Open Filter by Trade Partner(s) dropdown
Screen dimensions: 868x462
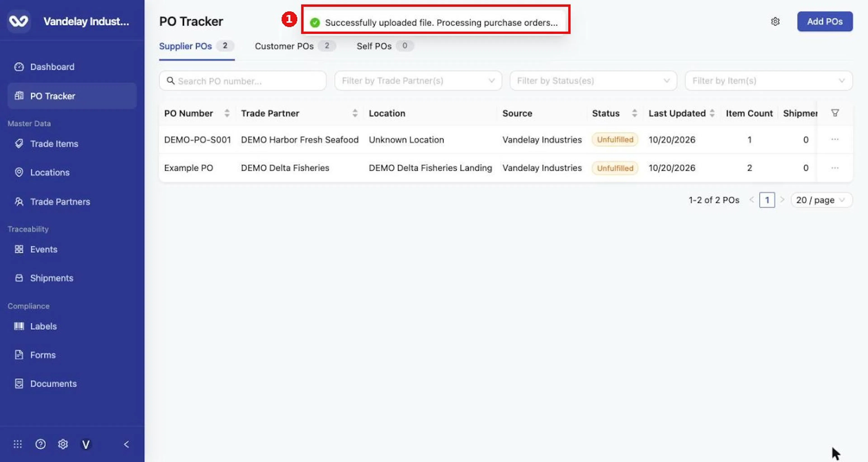click(x=418, y=81)
